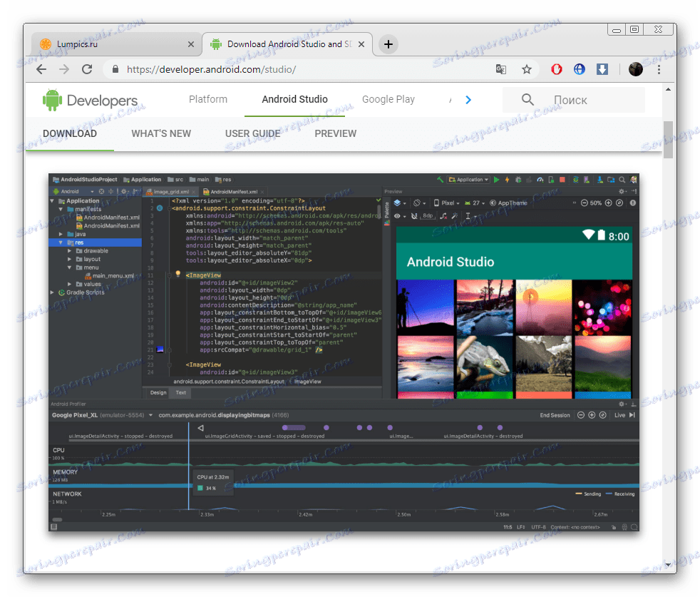Go back to the previous page
Viewport: 700px width, 597px height.
[41, 69]
